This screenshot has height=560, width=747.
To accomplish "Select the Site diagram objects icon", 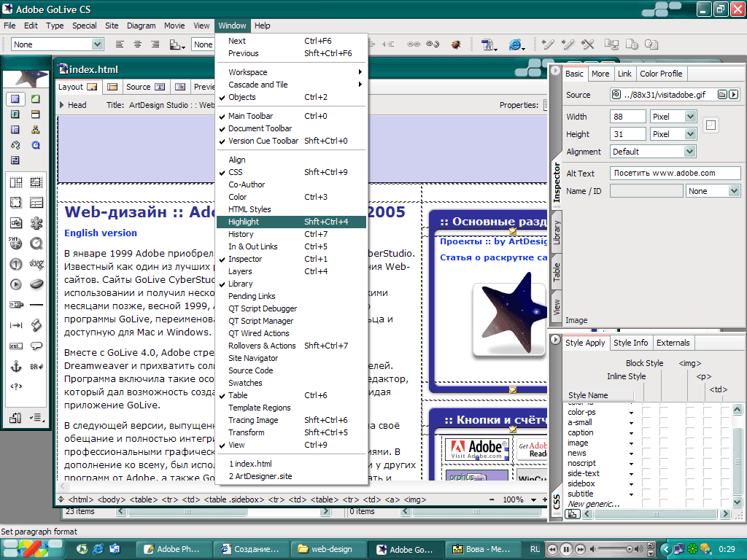I will coord(35,130).
